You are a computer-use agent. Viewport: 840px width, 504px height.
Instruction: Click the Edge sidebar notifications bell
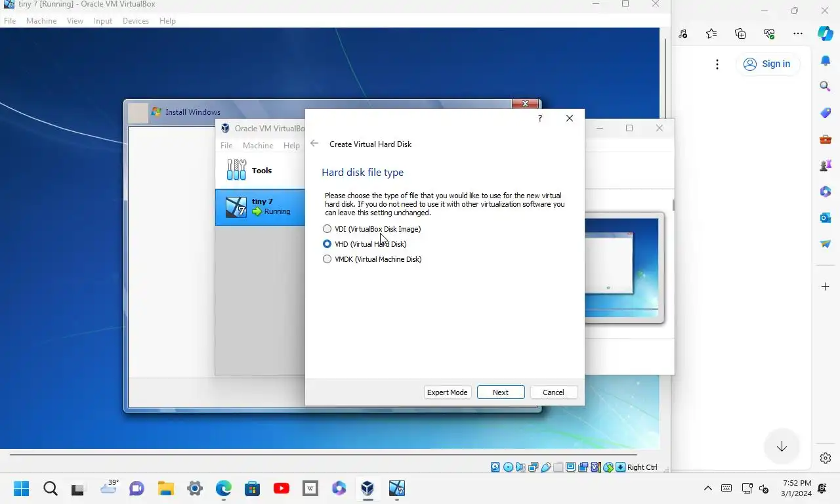click(x=826, y=61)
